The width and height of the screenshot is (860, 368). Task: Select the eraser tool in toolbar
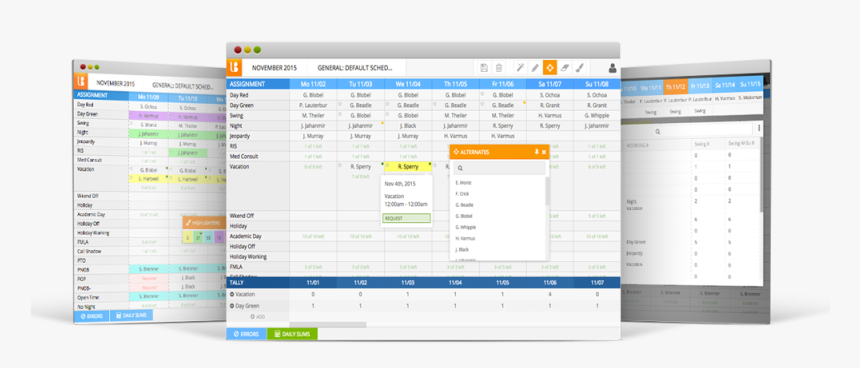[x=565, y=68]
